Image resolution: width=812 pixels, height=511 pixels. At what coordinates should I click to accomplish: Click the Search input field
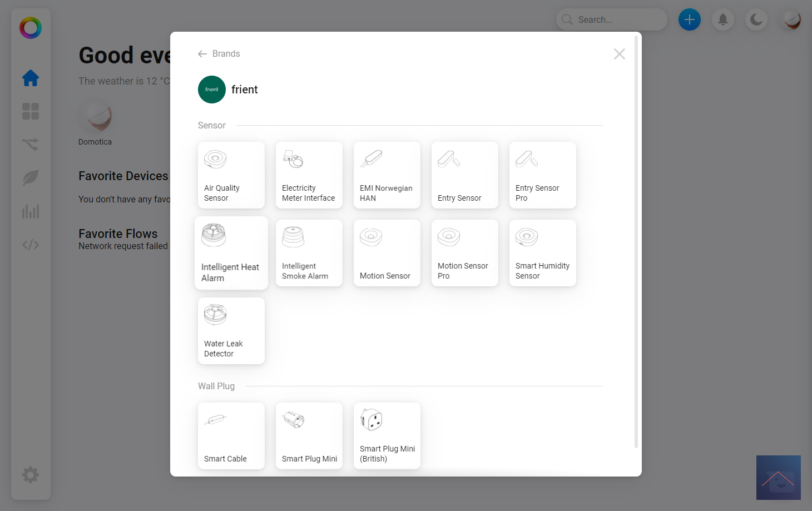pos(612,19)
